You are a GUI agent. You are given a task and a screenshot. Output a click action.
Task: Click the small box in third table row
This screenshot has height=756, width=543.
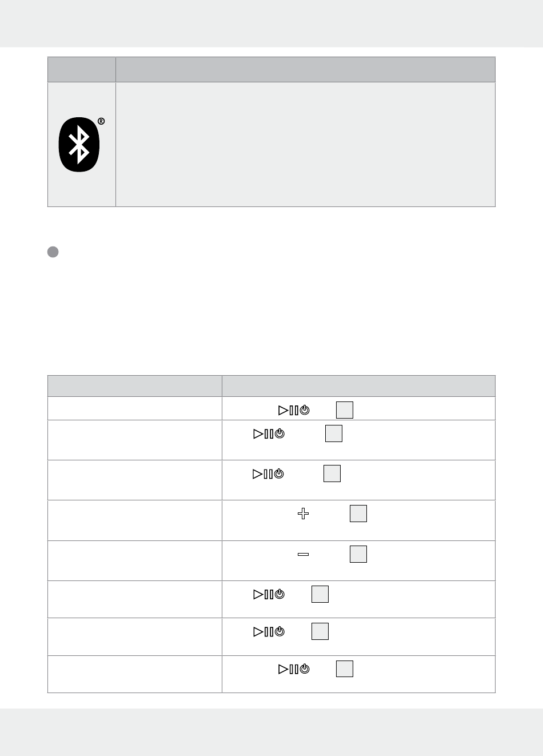pos(332,474)
